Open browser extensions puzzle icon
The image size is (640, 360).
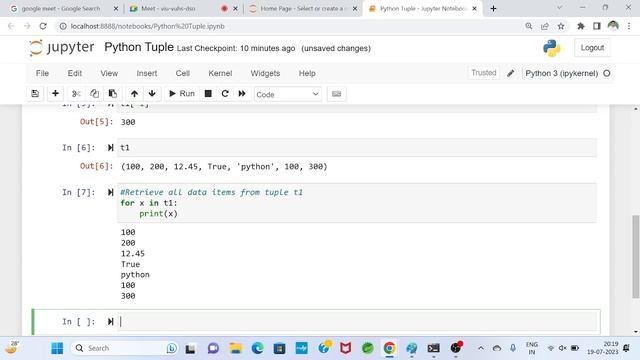(580, 26)
